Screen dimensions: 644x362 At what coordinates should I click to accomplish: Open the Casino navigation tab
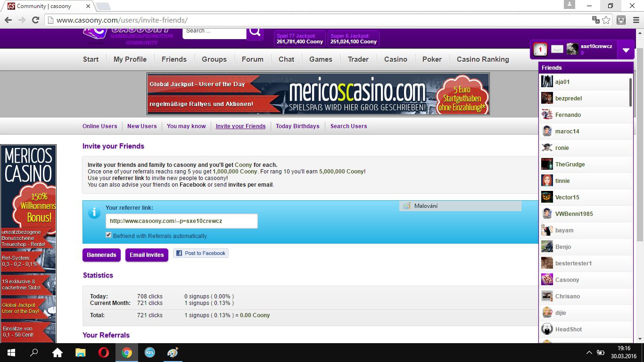click(x=396, y=59)
